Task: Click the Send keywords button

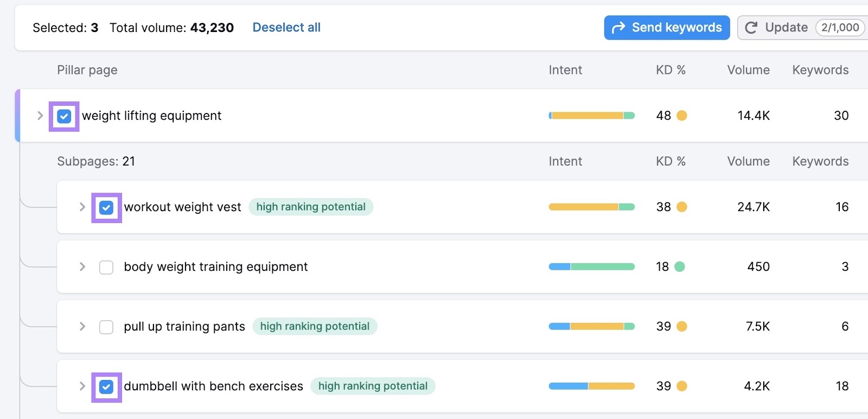Action: pyautogui.click(x=667, y=28)
